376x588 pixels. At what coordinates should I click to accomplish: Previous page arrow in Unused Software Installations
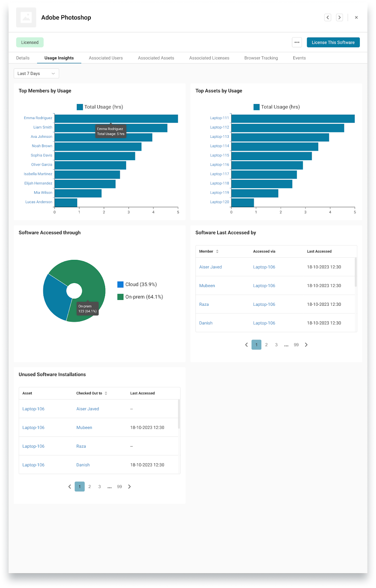pos(69,487)
